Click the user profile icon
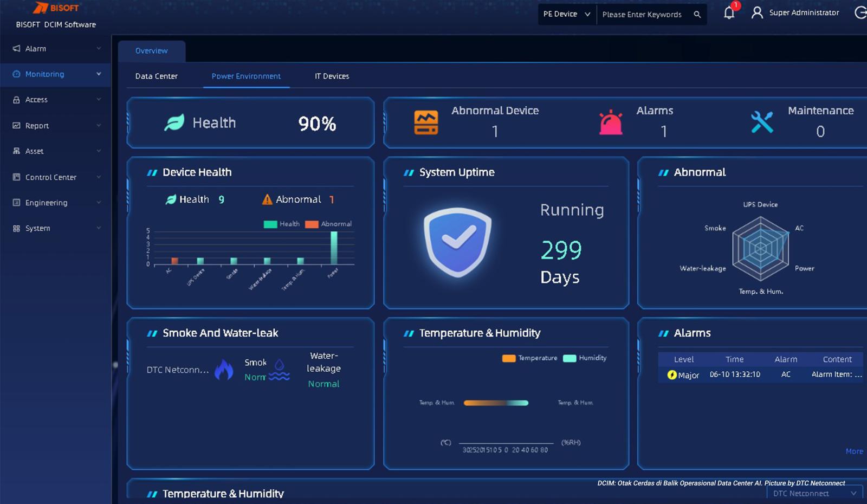The height and width of the screenshot is (504, 867). (x=757, y=12)
